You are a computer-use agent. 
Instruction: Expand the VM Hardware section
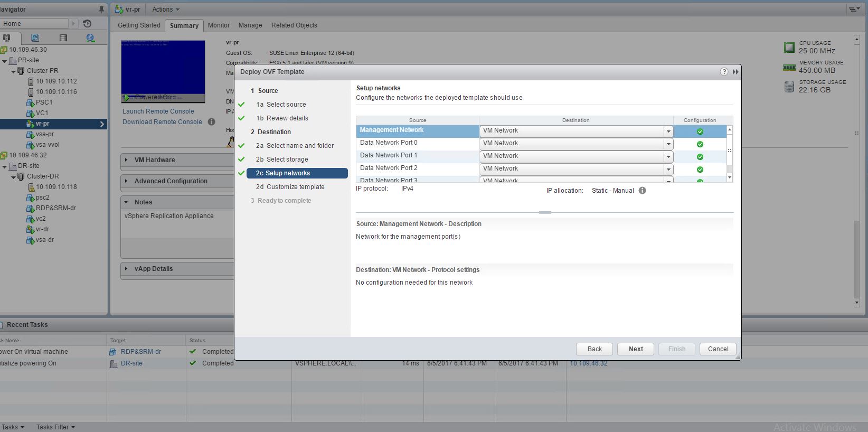pyautogui.click(x=126, y=159)
